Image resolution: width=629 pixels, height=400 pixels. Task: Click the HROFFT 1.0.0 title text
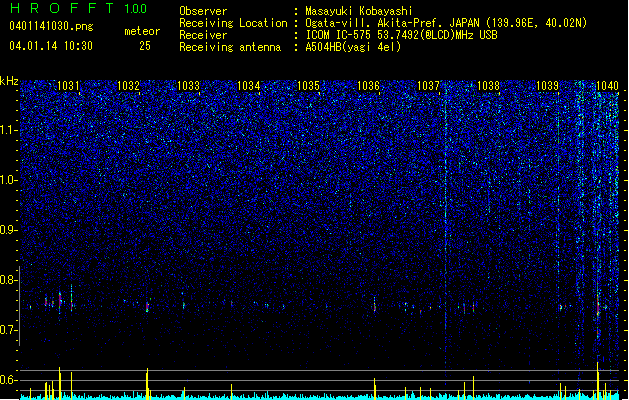coord(78,8)
